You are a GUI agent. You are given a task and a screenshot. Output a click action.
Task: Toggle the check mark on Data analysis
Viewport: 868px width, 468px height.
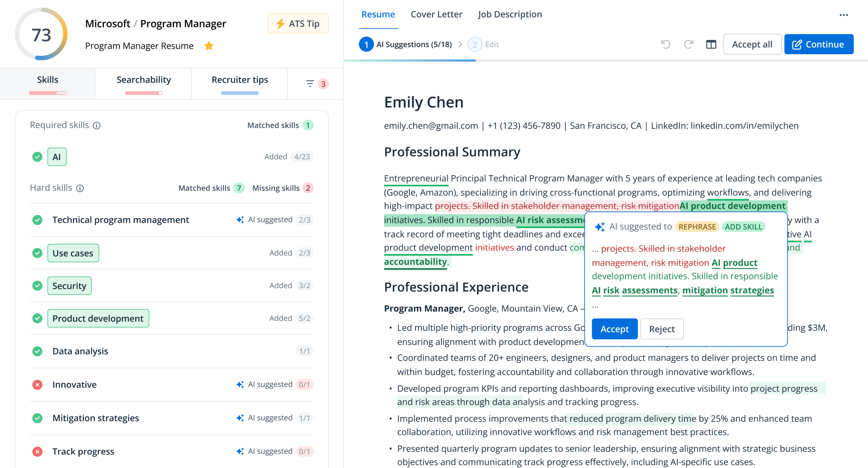(37, 351)
